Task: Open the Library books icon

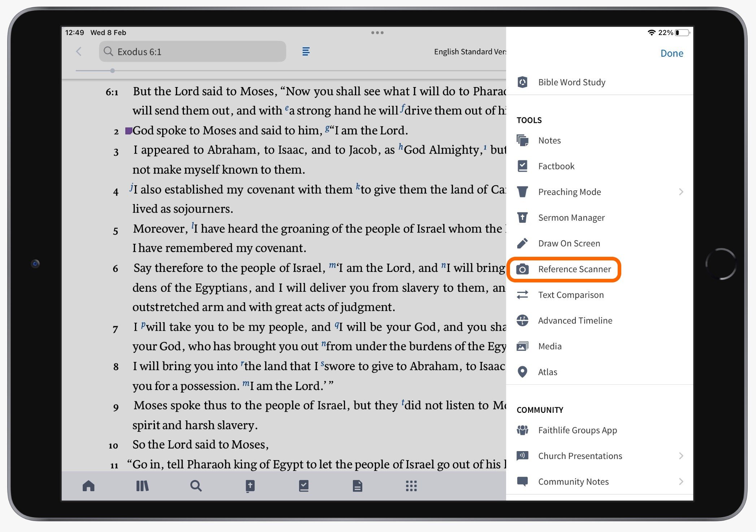Action: (142, 486)
